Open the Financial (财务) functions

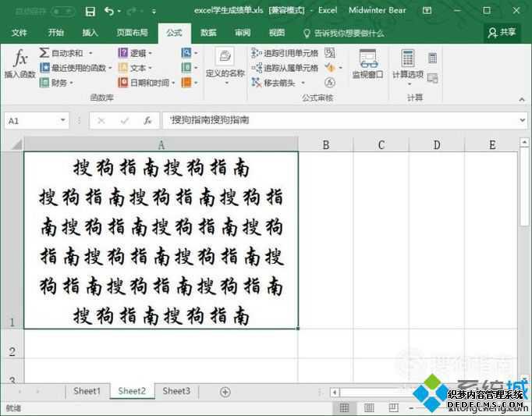click(x=54, y=83)
